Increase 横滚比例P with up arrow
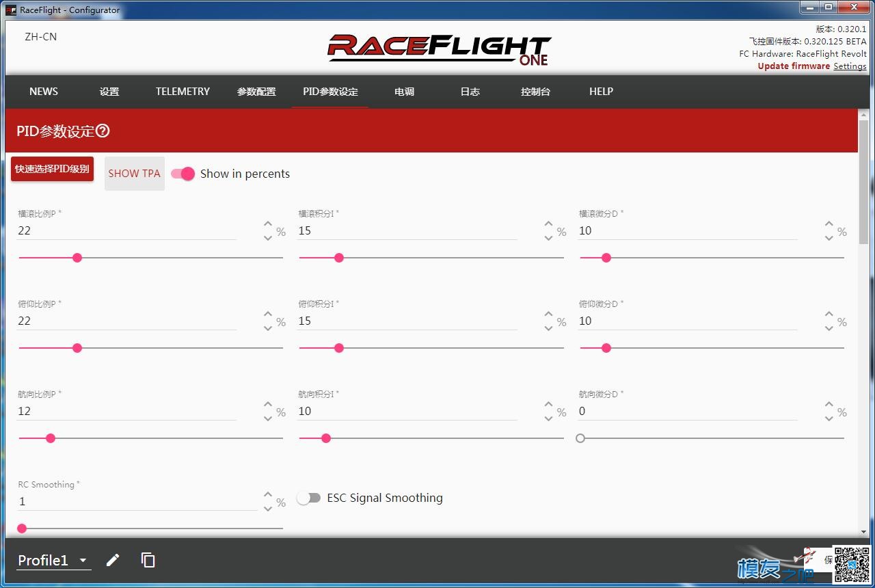Image resolution: width=875 pixels, height=588 pixels. [x=268, y=224]
